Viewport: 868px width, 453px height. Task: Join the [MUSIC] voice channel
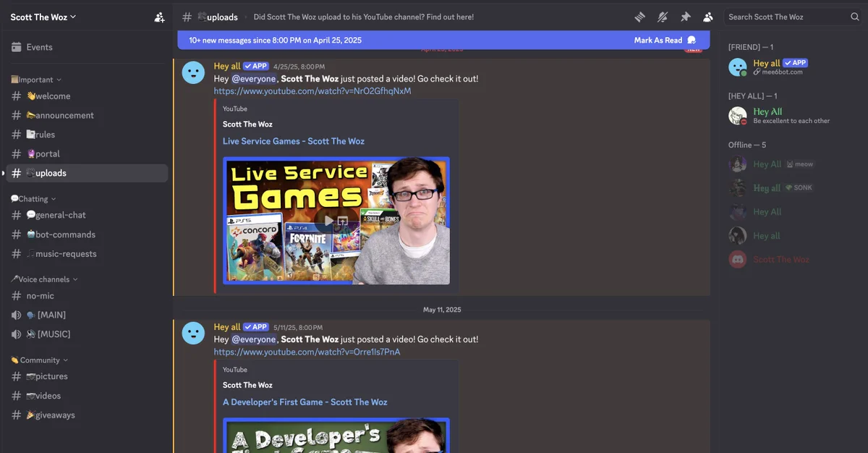(87, 334)
